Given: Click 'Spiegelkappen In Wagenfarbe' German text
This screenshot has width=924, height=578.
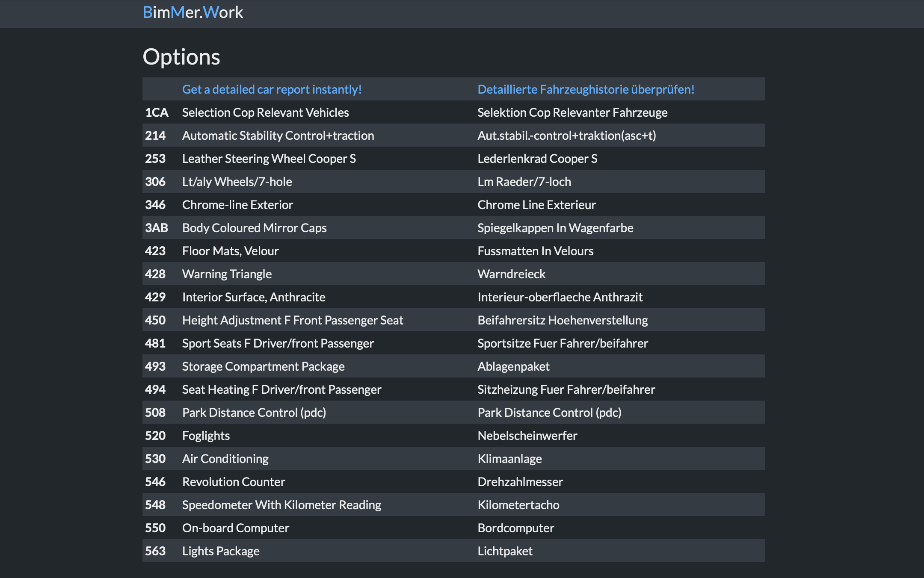Looking at the screenshot, I should pos(555,228).
